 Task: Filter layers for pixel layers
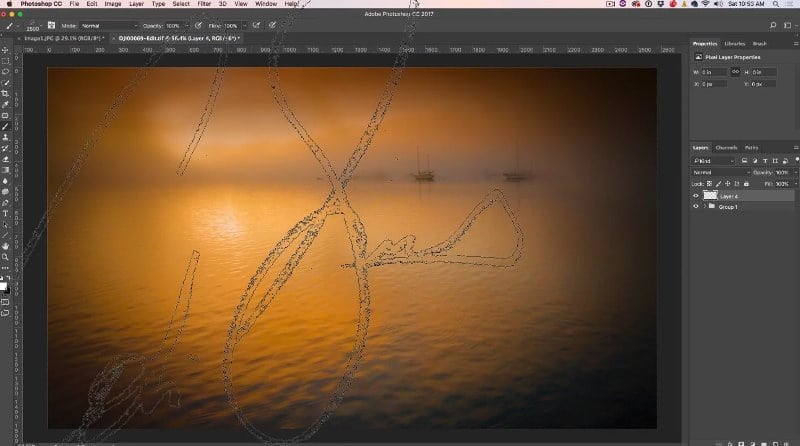pyautogui.click(x=744, y=161)
